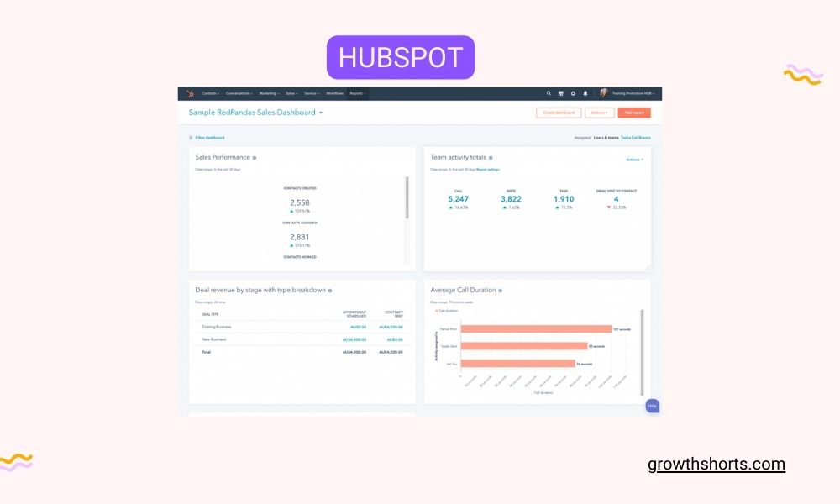The image size is (840, 504).
Task: Click the info icon next to Sales Performance
Action: click(x=253, y=157)
